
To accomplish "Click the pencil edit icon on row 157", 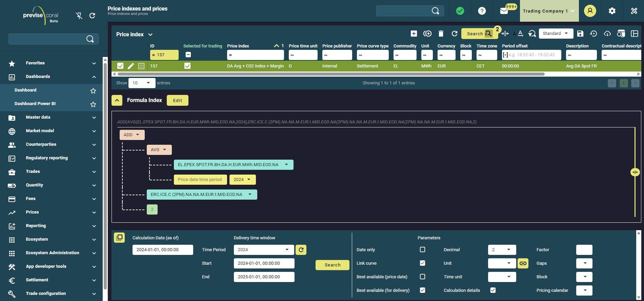I will pos(130,66).
